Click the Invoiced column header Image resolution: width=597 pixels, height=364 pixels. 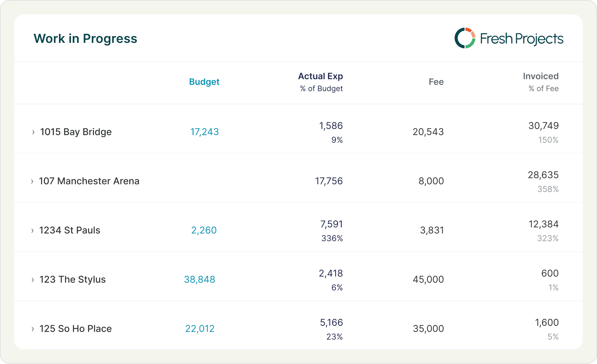pyautogui.click(x=540, y=76)
